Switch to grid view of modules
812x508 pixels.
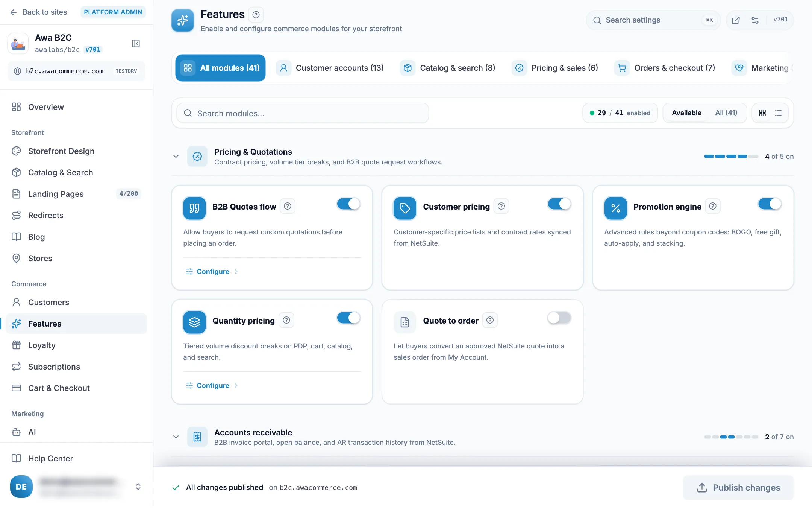point(762,113)
